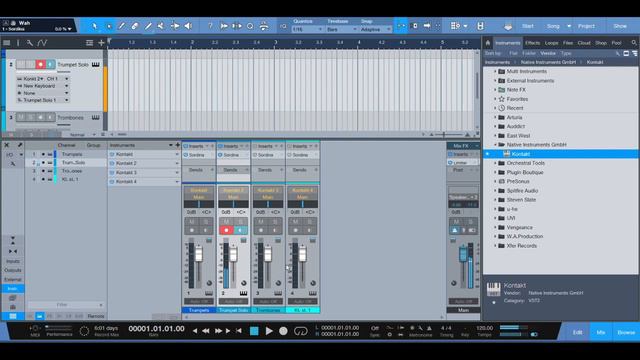Viewport: 640px width, 360px height.
Task: Stop playback with square button
Action: 254,331
